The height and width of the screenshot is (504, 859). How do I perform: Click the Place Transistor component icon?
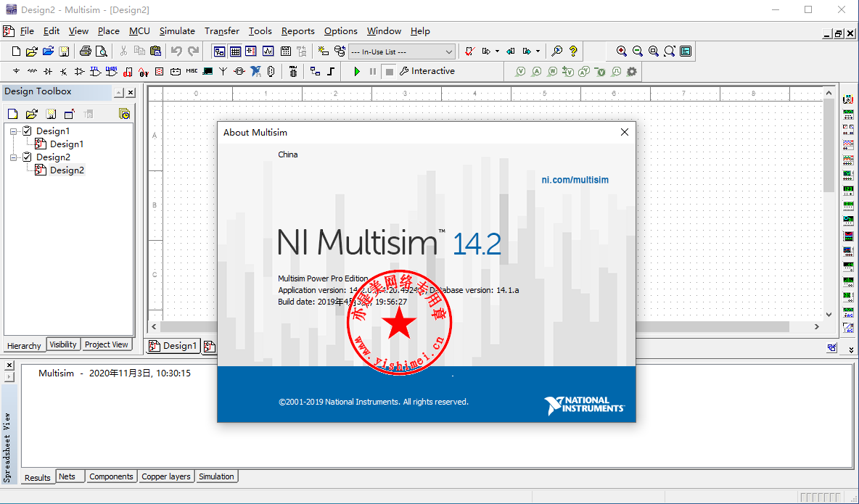[x=64, y=71]
